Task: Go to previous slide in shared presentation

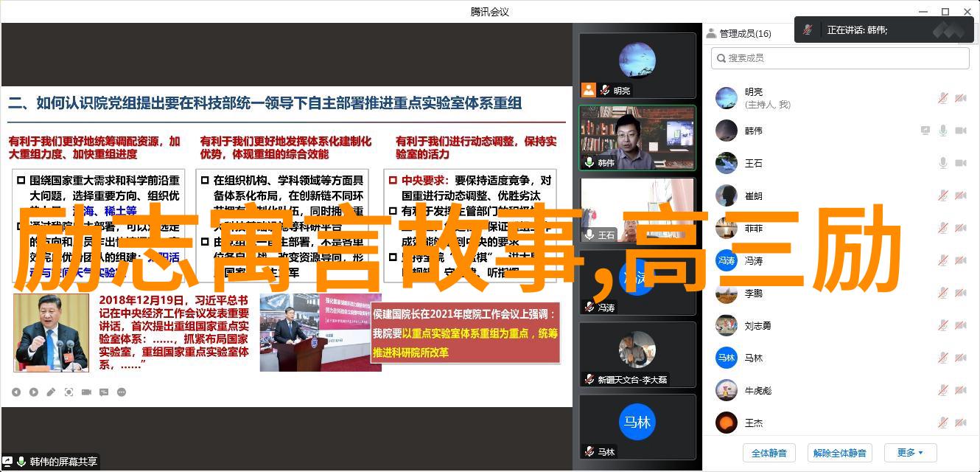Action: (16, 392)
